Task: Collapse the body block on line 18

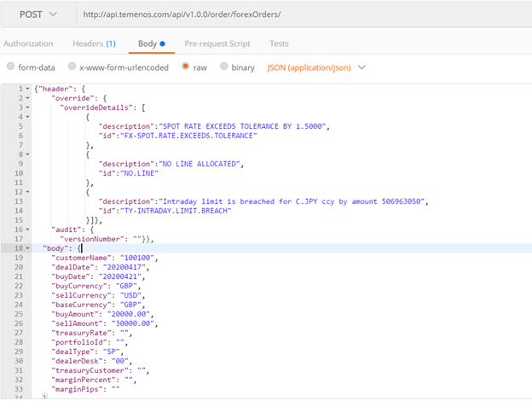Action: tap(28, 248)
